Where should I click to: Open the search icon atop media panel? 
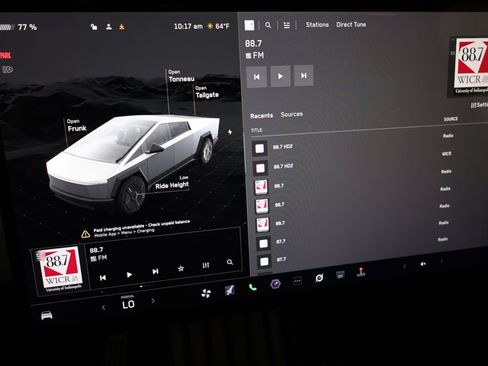click(x=268, y=25)
